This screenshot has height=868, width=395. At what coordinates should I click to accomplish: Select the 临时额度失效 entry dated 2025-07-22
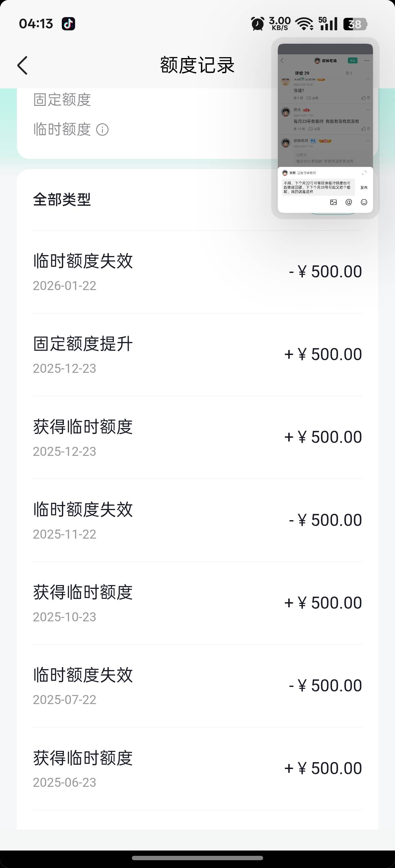coord(197,686)
